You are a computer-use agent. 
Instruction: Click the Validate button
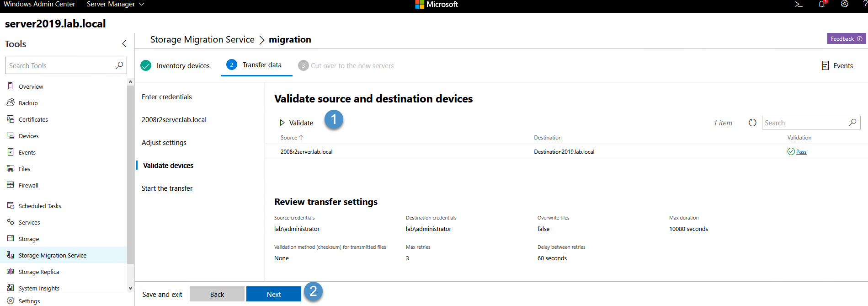[x=296, y=123]
